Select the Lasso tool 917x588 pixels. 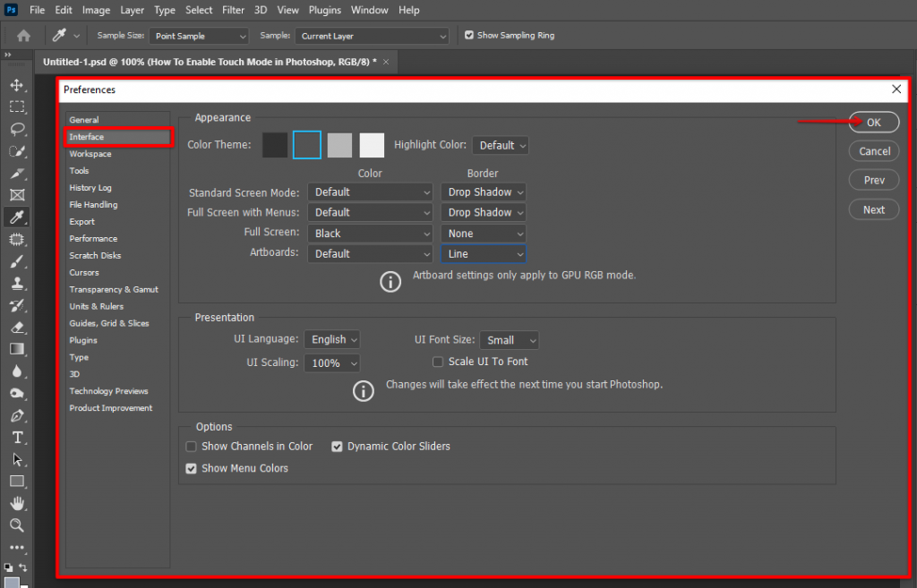[18, 129]
